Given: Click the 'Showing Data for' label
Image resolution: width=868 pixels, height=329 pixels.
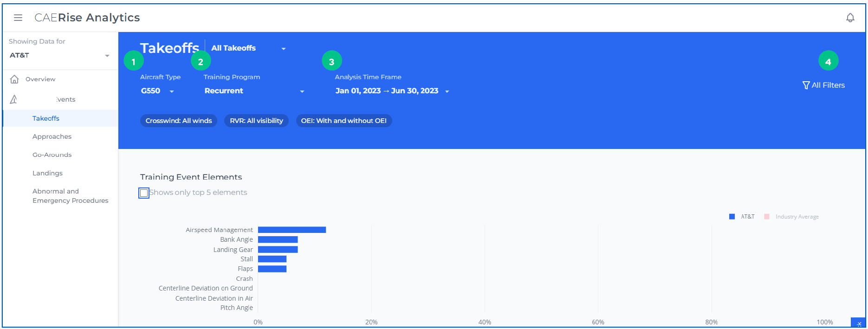Looking at the screenshot, I should pos(37,41).
